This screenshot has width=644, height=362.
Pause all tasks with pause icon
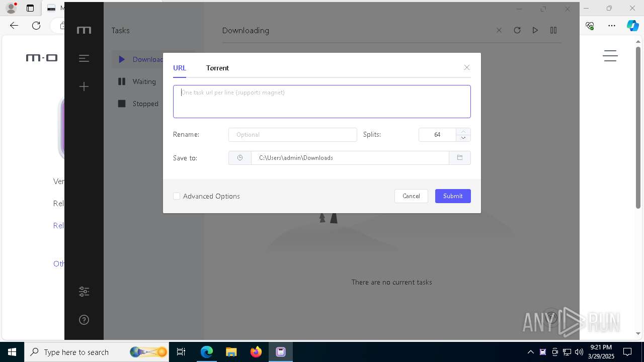(x=553, y=30)
